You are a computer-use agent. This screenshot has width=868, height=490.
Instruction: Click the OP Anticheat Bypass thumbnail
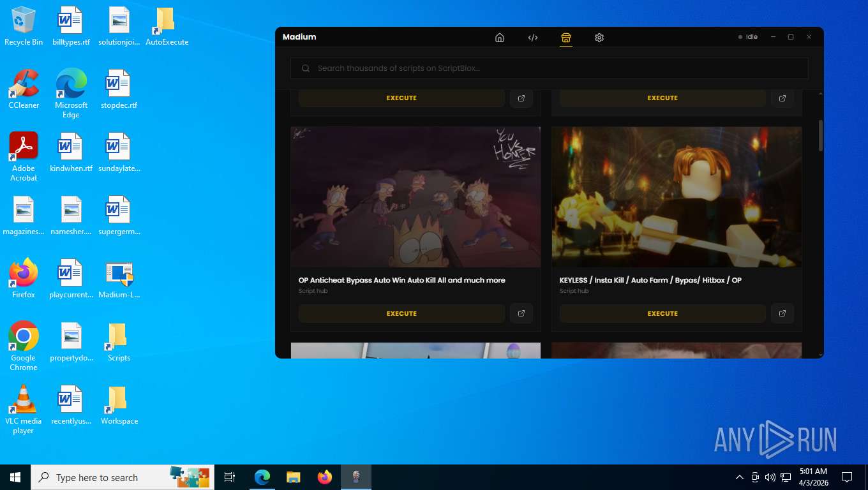coord(415,197)
